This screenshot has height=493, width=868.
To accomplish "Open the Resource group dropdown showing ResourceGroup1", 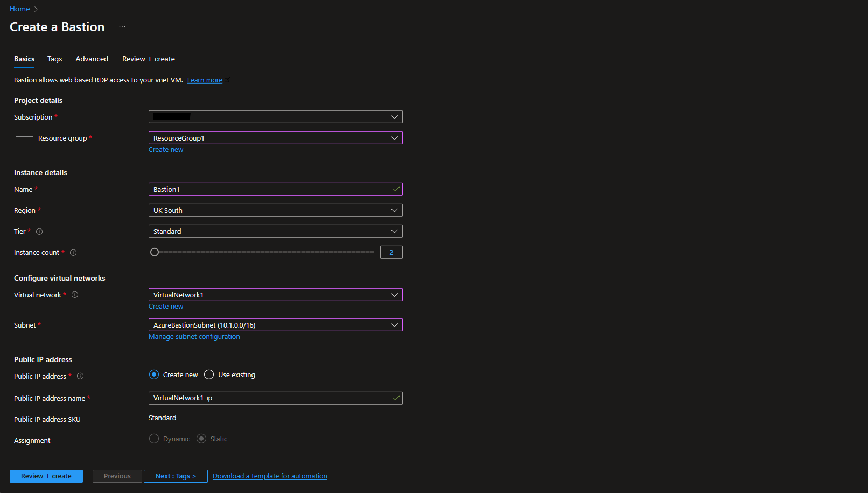I will (x=275, y=138).
